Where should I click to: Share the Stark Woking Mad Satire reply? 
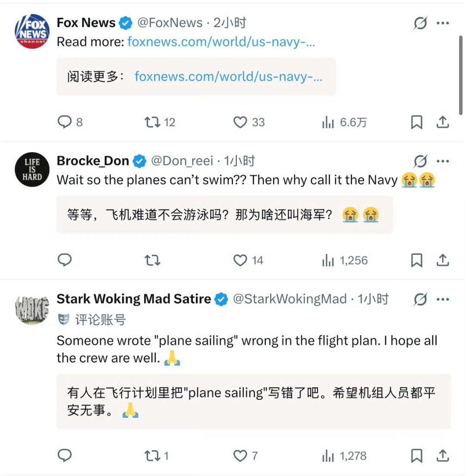point(443,456)
